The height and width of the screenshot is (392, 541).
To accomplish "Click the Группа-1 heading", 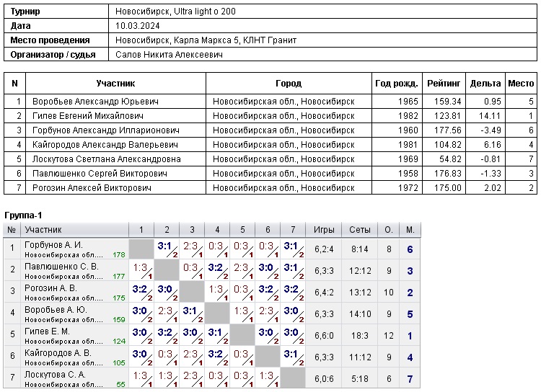I will pyautogui.click(x=24, y=215).
